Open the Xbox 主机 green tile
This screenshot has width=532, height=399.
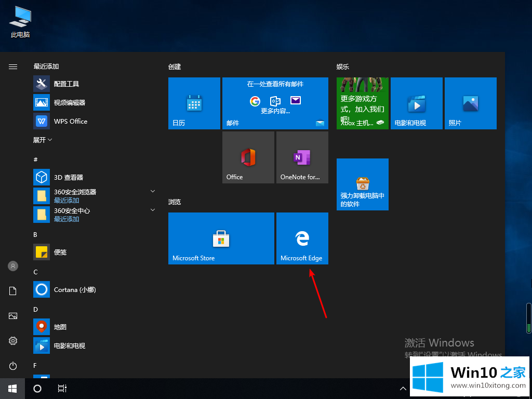point(362,103)
